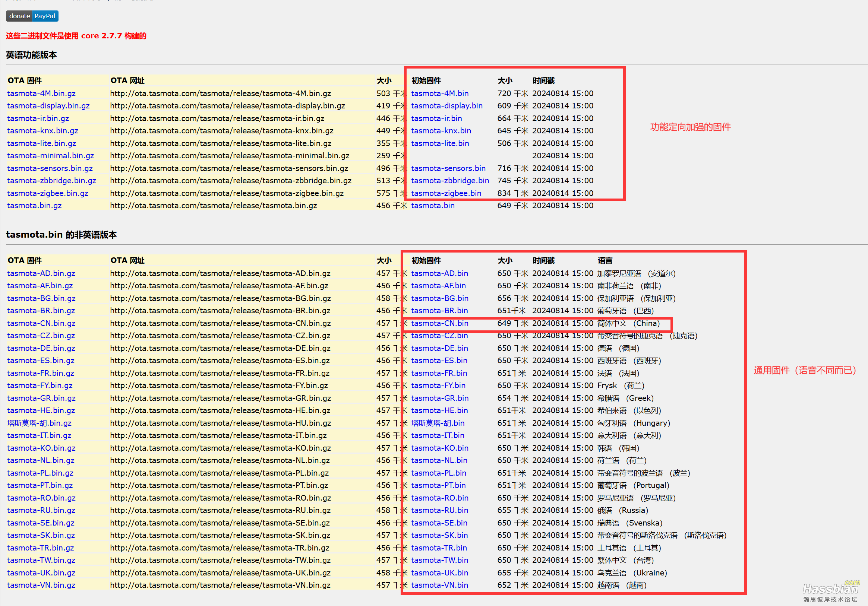Download tasmota-zigbee.bin initial firmware

446,193
